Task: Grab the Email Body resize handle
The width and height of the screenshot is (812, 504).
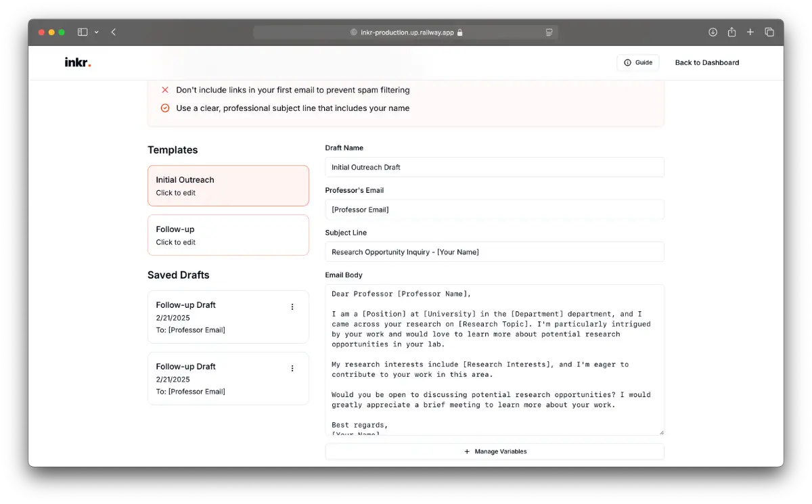Action: 660,432
